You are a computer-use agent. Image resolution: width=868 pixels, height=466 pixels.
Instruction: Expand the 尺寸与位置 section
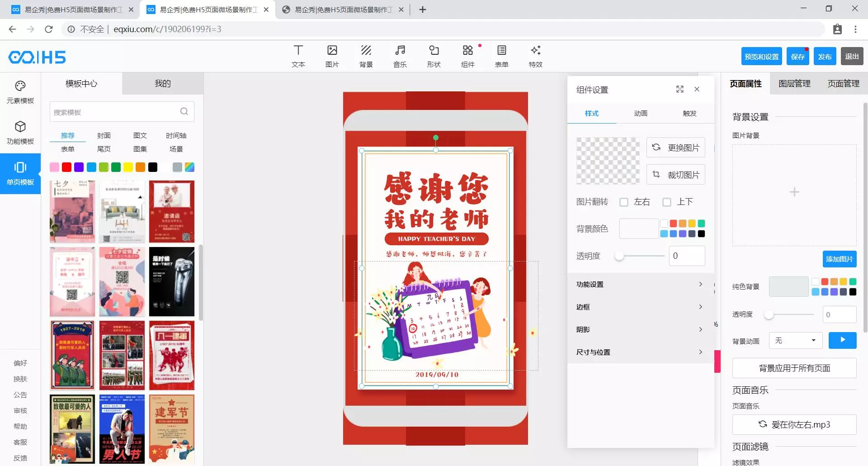pos(641,352)
